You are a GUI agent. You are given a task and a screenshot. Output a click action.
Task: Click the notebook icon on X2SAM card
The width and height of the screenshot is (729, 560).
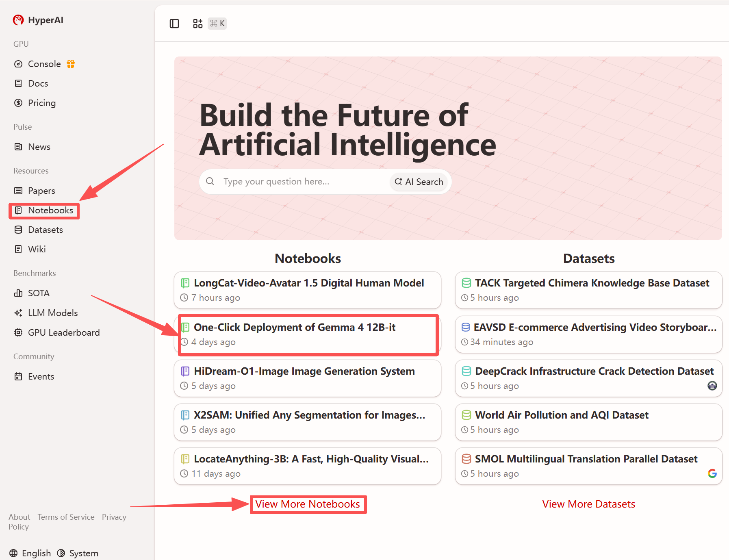185,415
